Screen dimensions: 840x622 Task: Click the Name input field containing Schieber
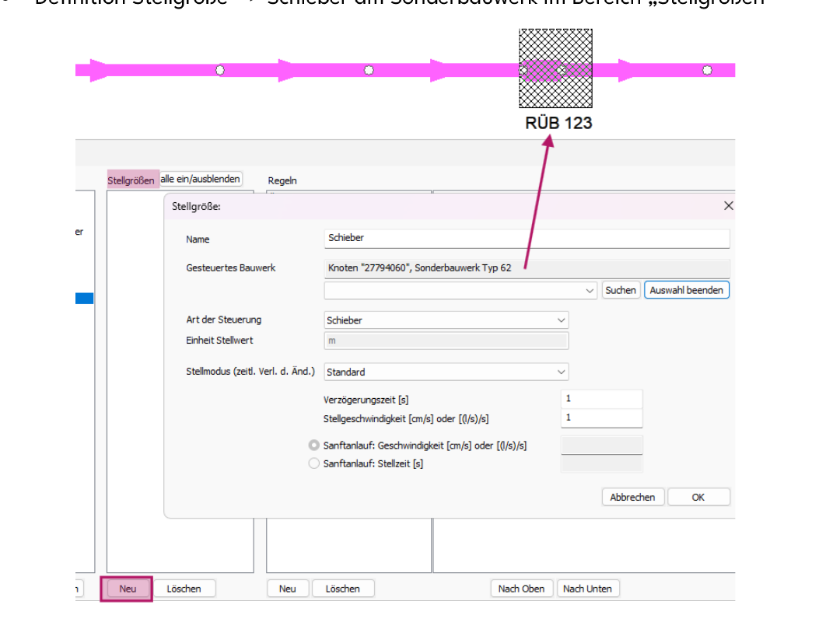[x=527, y=239]
